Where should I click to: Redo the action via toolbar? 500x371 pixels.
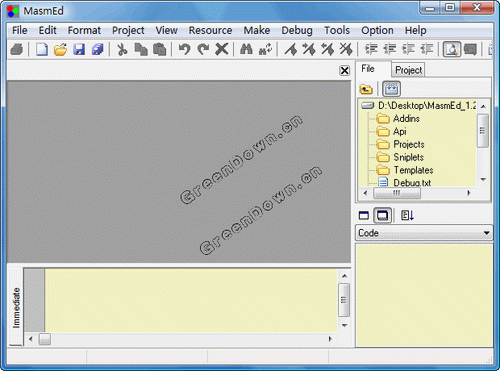click(203, 50)
